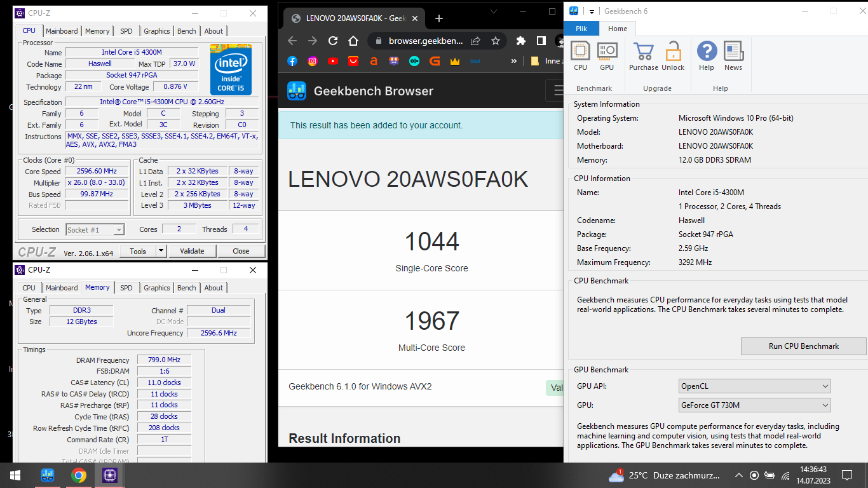Open the Socket #1 selection dropdown
Viewport: 868px width, 488px height.
pos(95,229)
